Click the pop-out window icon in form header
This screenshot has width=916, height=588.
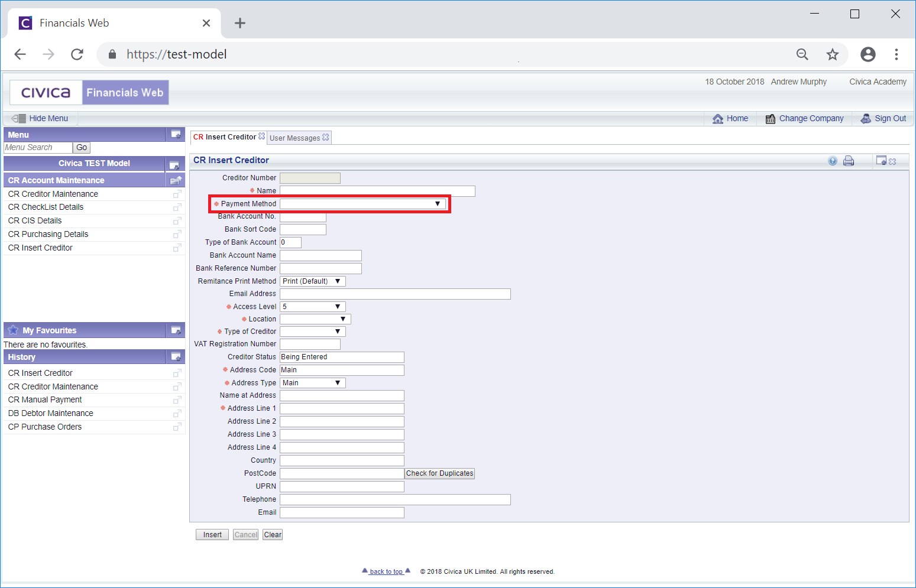pos(881,160)
